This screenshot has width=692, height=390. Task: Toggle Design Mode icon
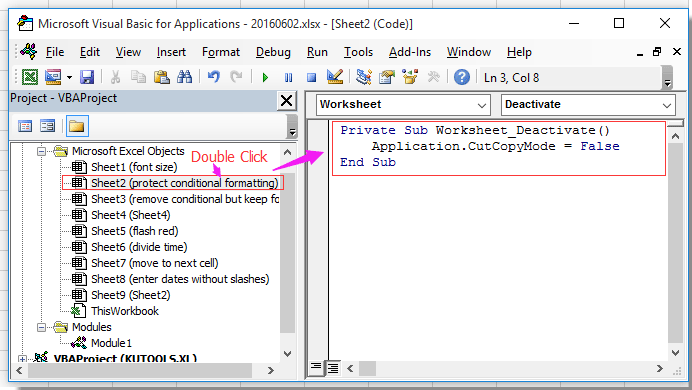point(335,77)
